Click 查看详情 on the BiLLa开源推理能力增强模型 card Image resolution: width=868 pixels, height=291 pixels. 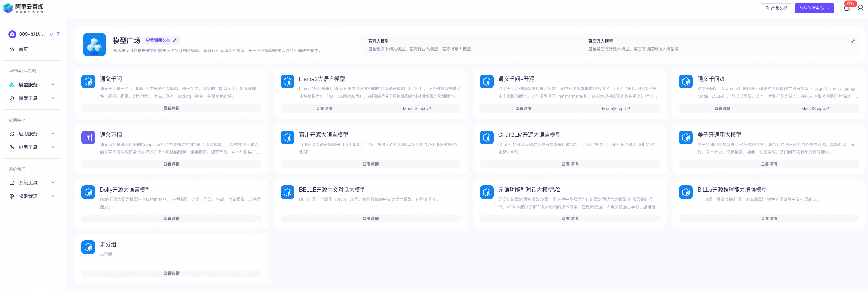pos(769,219)
